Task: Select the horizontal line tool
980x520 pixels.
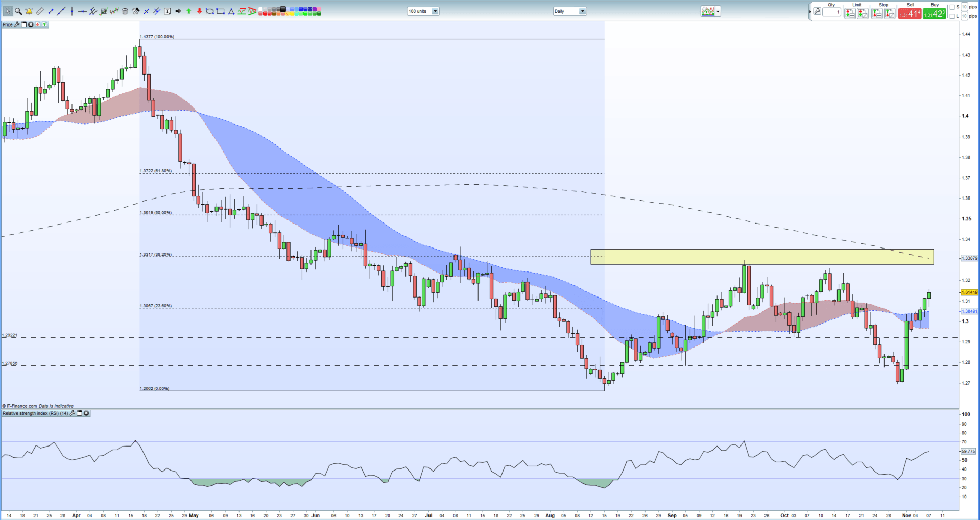Action: (x=82, y=11)
